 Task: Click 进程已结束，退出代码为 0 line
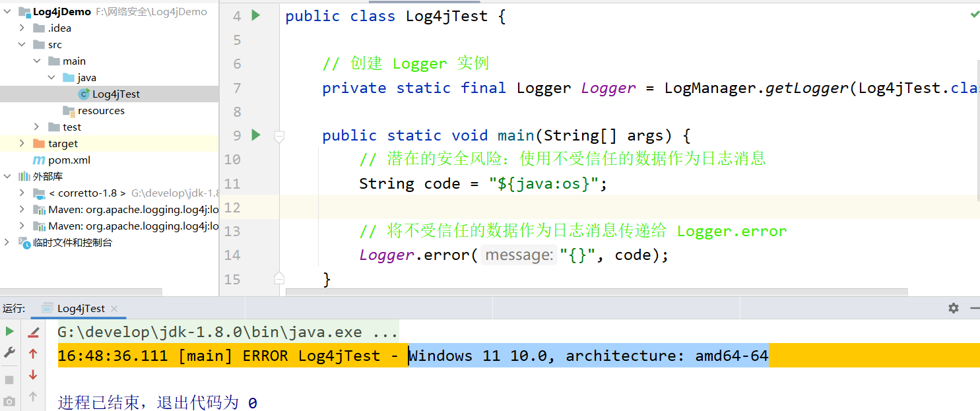pyautogui.click(x=158, y=402)
